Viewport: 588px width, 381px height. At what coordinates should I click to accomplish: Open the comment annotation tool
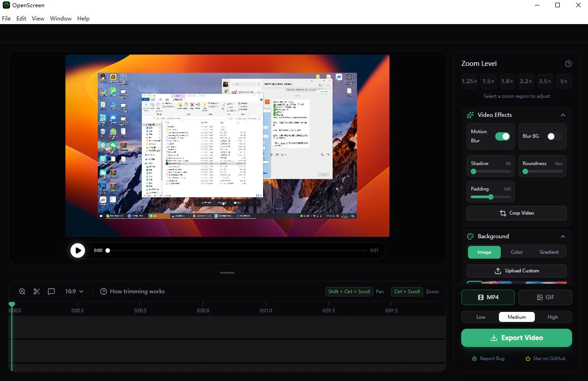tap(51, 291)
